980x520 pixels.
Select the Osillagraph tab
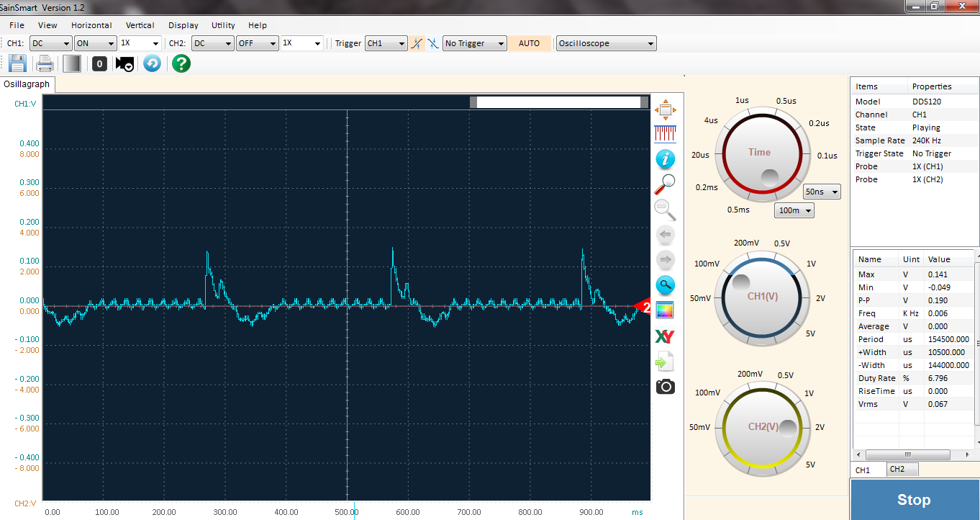(27, 84)
